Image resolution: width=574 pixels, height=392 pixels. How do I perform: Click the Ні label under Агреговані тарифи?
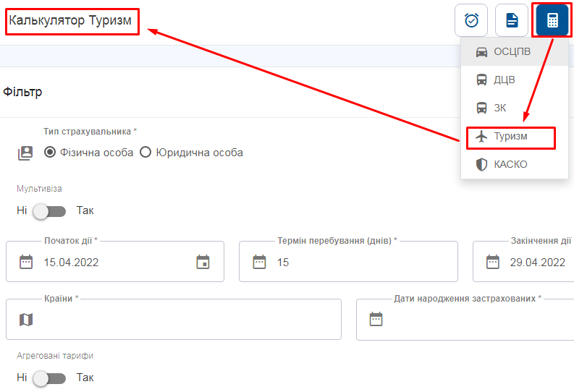tap(22, 378)
